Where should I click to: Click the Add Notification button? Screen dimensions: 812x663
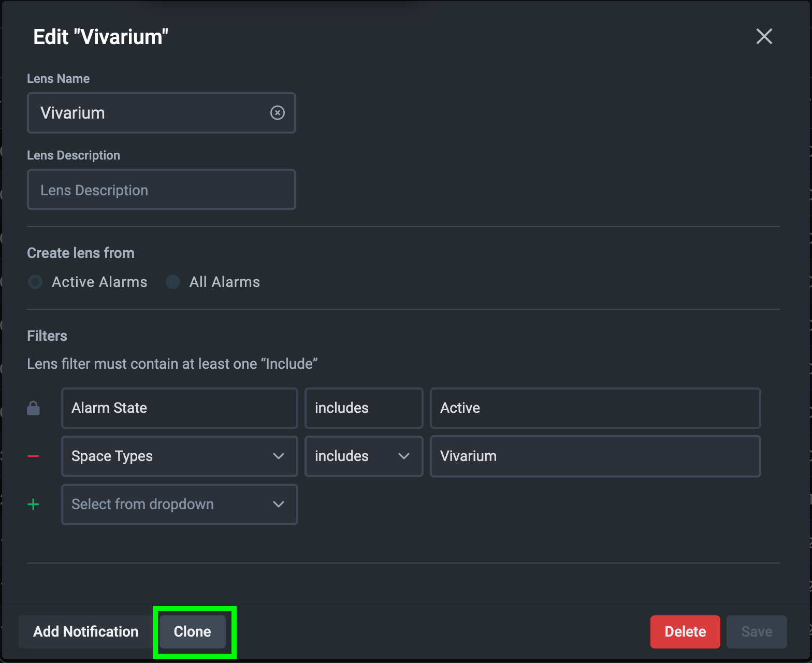[x=86, y=631]
